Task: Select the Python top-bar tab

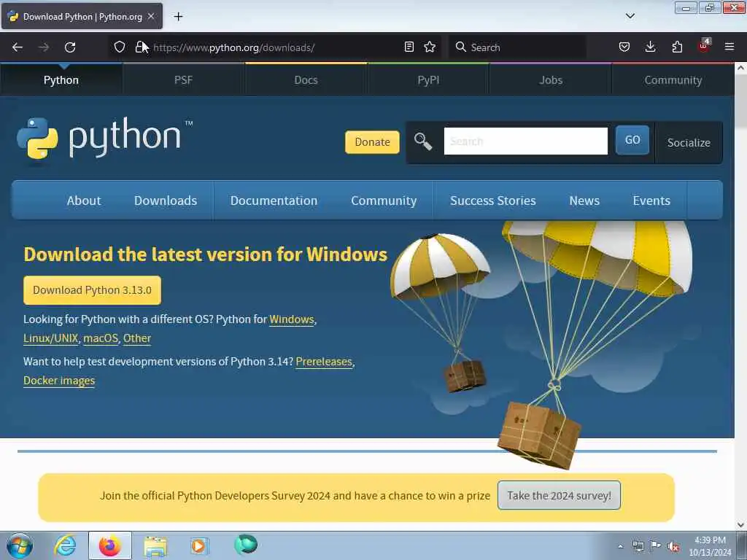Action: click(61, 80)
